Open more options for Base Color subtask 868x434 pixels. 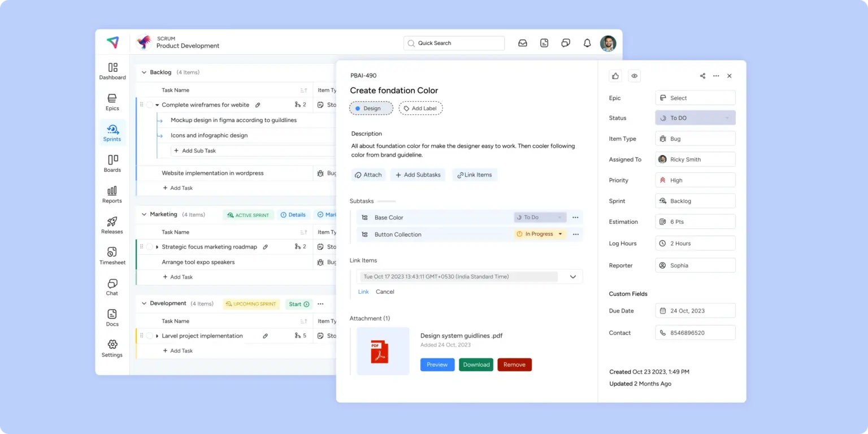(575, 218)
